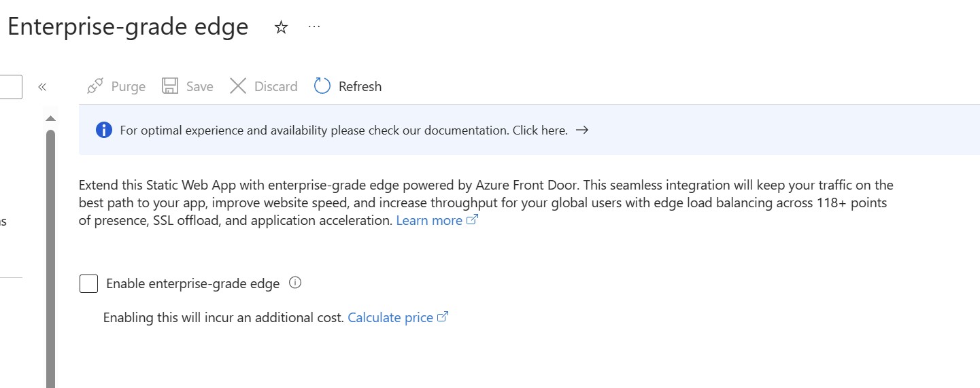Click the circular Refresh icon
Viewport: 980px width, 388px height.
(322, 86)
